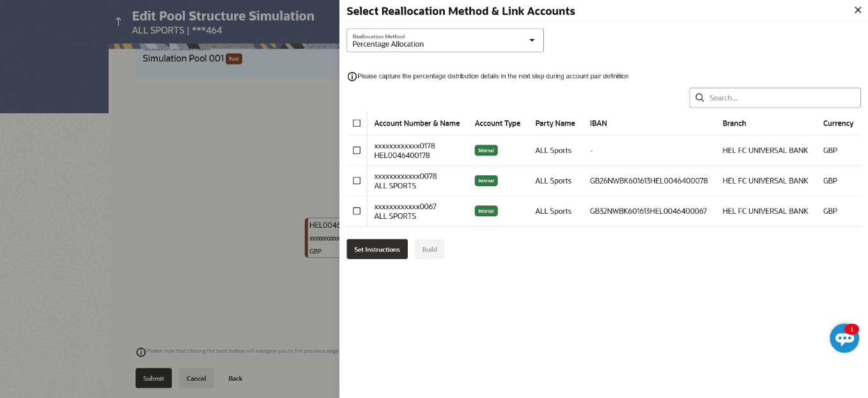The image size is (868, 398).
Task: Expand the Reallocation Method dropdown arrow
Action: click(x=532, y=40)
